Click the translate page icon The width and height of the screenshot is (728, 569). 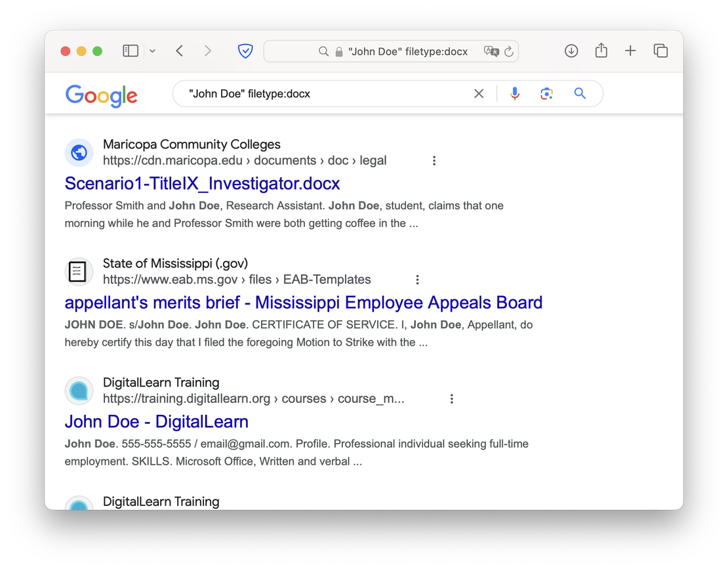pos(491,51)
